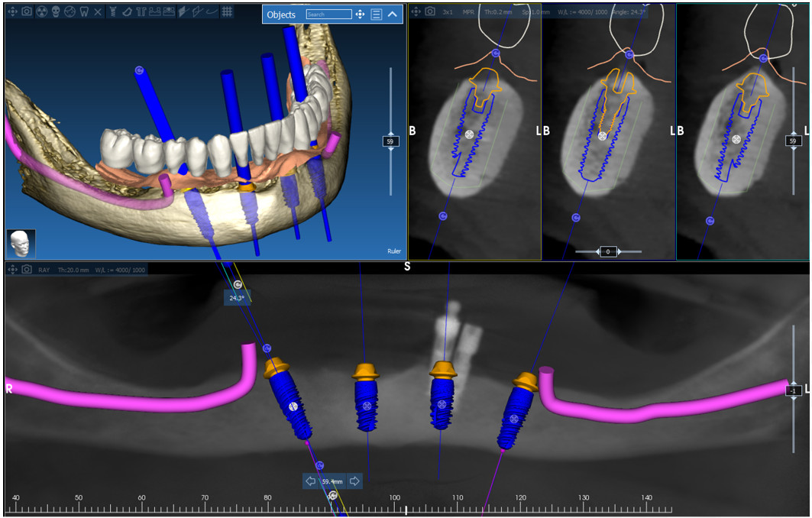This screenshot has width=812, height=518.
Task: Click the move/pan icon in cross-section toolbar
Action: [416, 11]
